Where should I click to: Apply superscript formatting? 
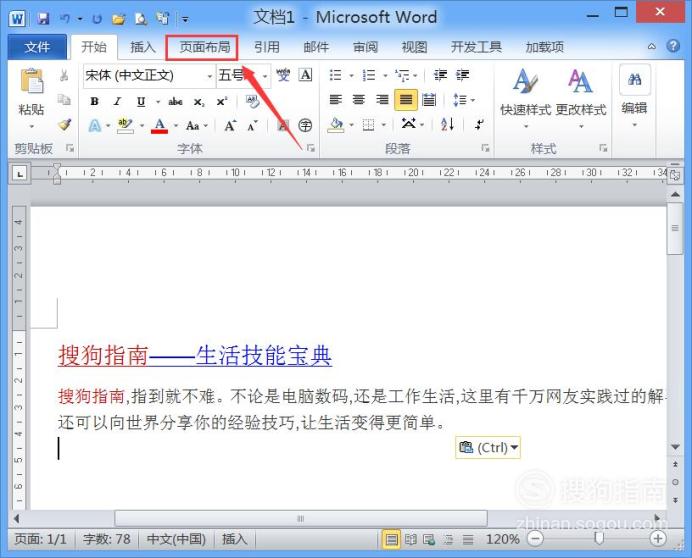(x=222, y=102)
